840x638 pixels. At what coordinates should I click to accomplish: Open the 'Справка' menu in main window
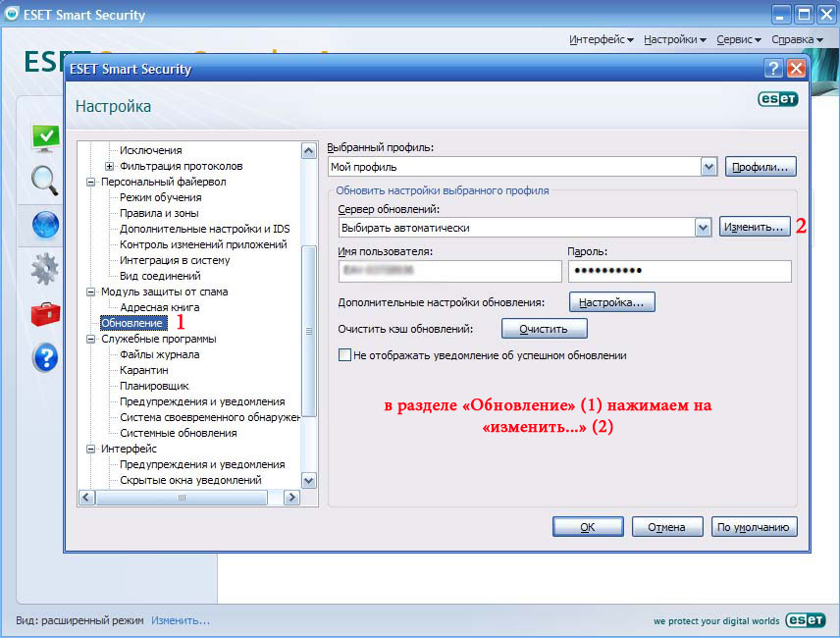797,39
